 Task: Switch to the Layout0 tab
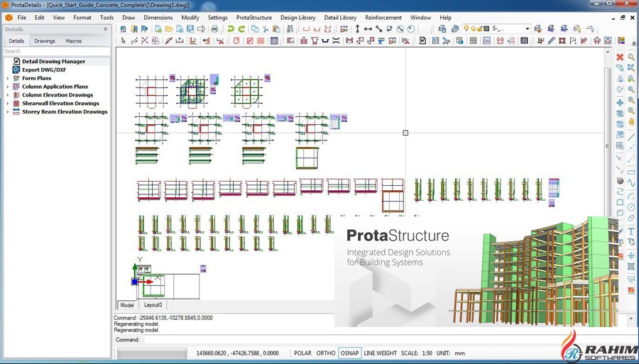coord(153,305)
